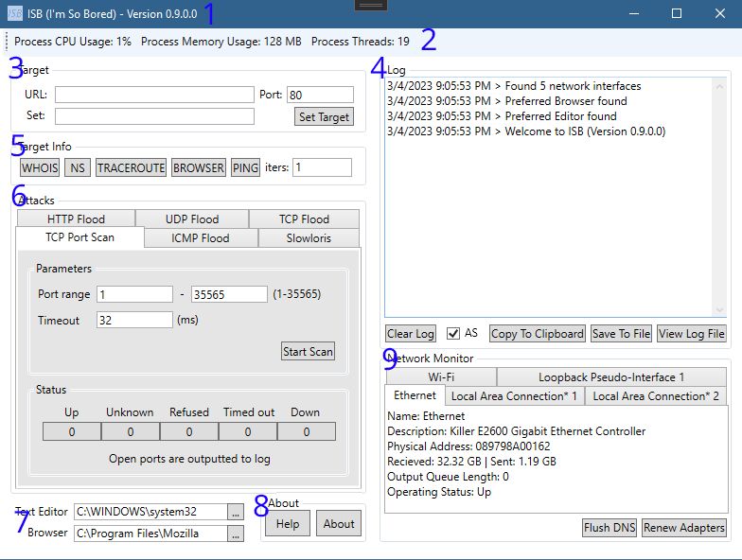Switch to the HTTP Flood tab
This screenshot has height=560, width=742.
(76, 219)
